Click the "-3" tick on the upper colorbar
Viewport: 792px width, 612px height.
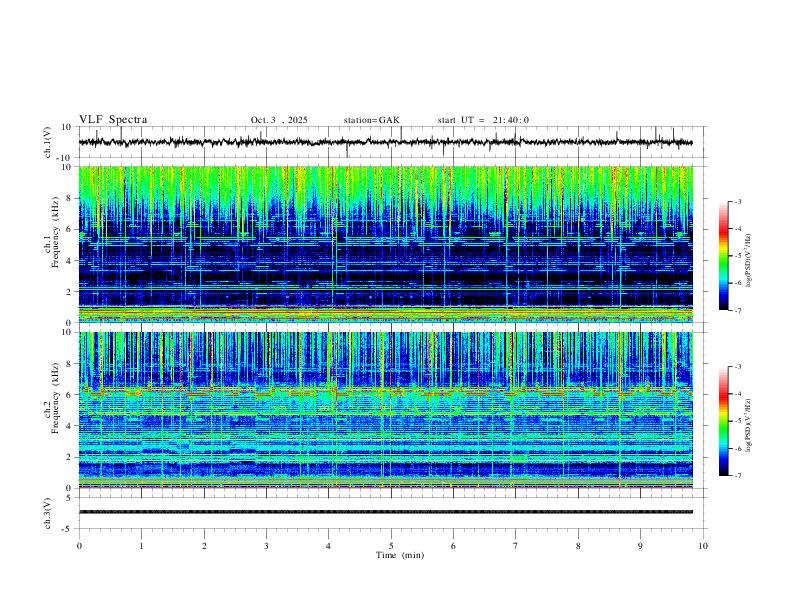point(737,201)
